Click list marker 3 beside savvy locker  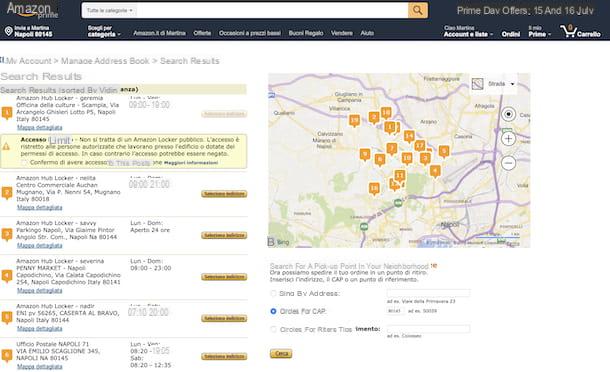tap(7, 235)
